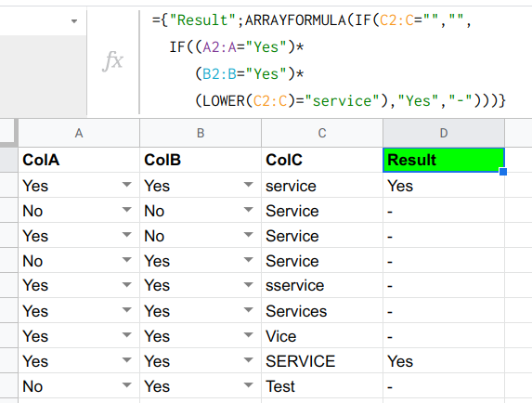Open ColB dropdown in first data row
Screen dimensions: 532x403
(x=249, y=185)
